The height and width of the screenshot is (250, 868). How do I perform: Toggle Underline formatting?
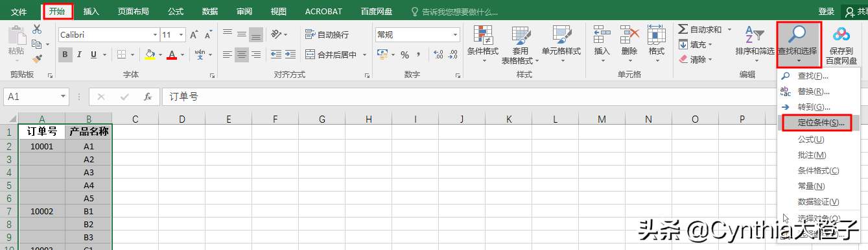(x=93, y=55)
